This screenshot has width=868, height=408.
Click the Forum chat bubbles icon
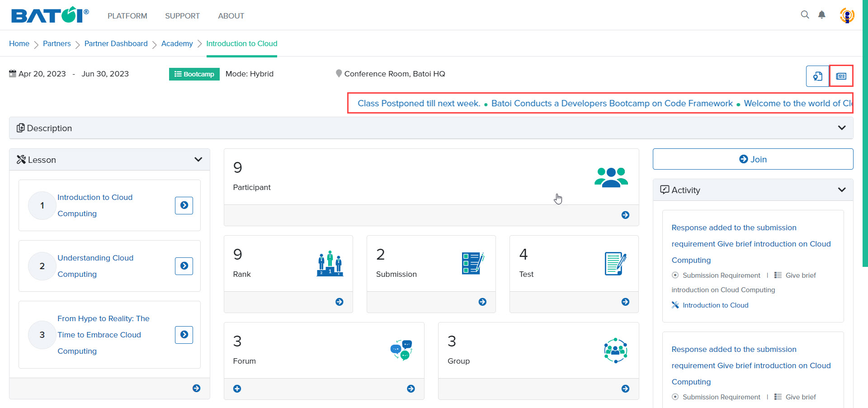(x=401, y=350)
